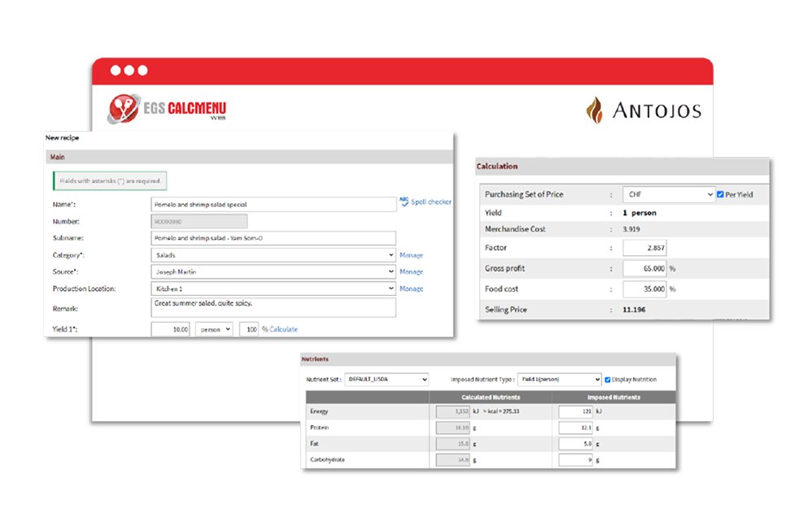Click the yield percent field showing 100
The height and width of the screenshot is (530, 812).
[249, 329]
